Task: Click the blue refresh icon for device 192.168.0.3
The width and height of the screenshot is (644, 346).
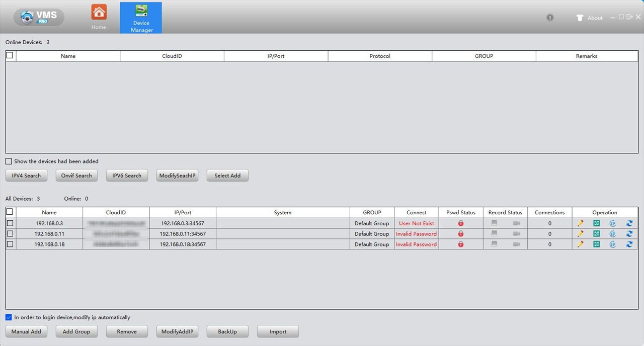Action: (x=629, y=223)
